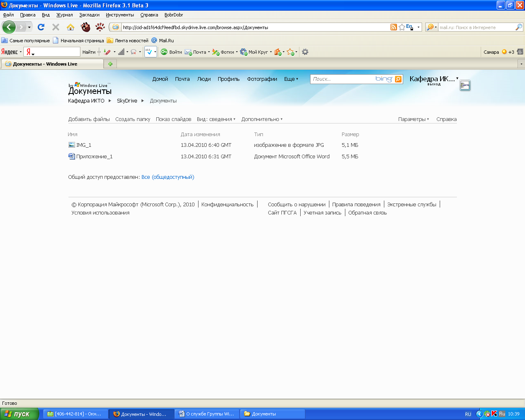Click the IMG_1 image file icon
Image resolution: width=525 pixels, height=420 pixels.
(72, 145)
